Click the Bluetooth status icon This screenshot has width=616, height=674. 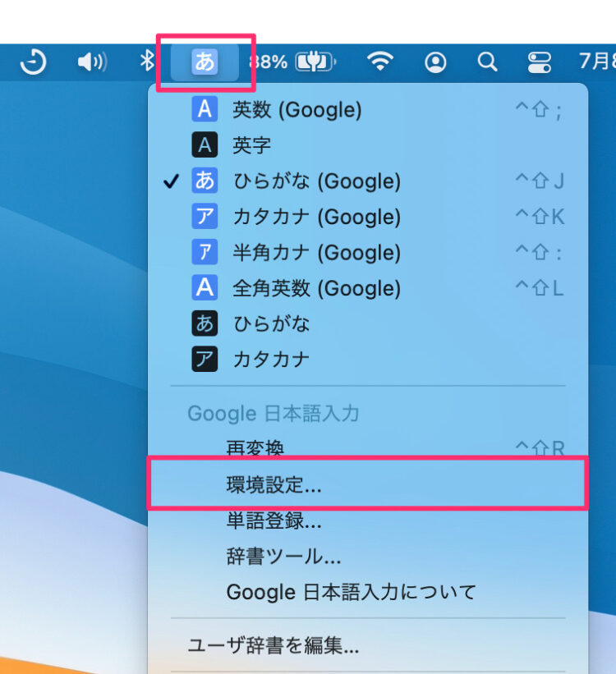[x=146, y=62]
